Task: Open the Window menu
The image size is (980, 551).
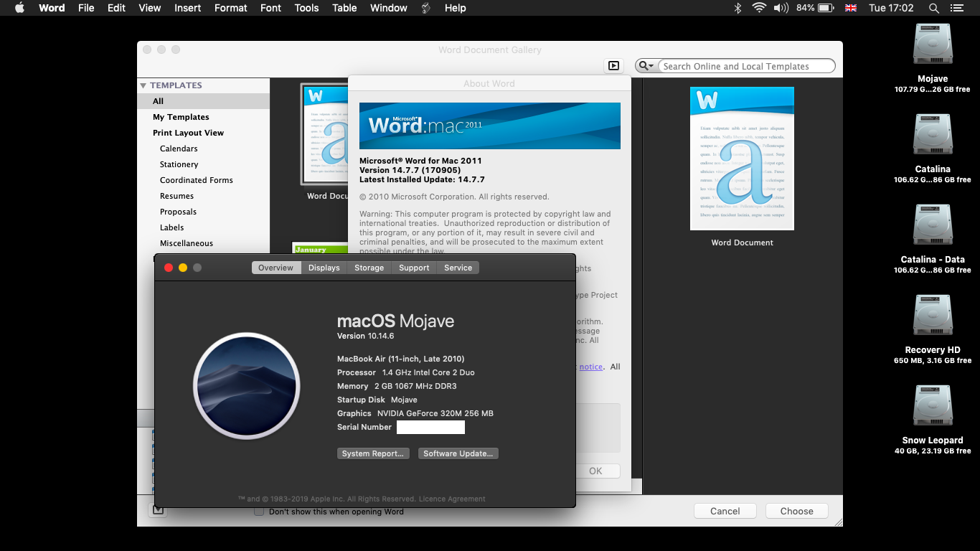Action: click(x=387, y=8)
